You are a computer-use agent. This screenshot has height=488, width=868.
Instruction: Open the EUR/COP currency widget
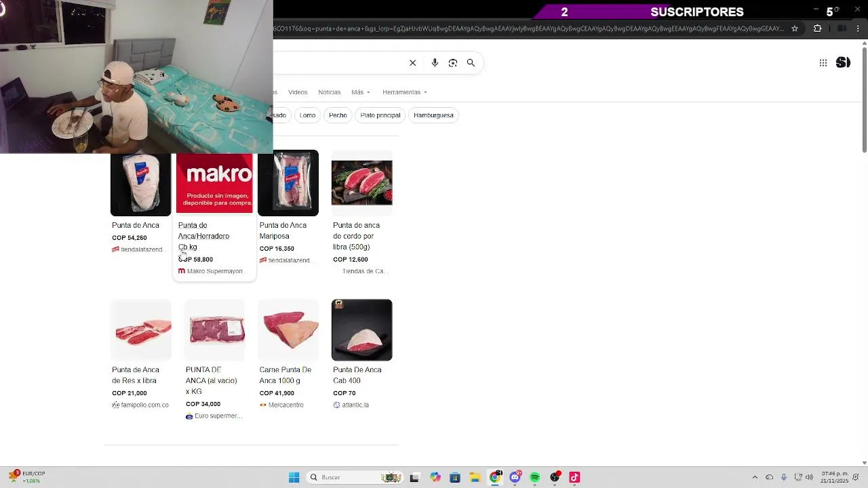pos(27,477)
